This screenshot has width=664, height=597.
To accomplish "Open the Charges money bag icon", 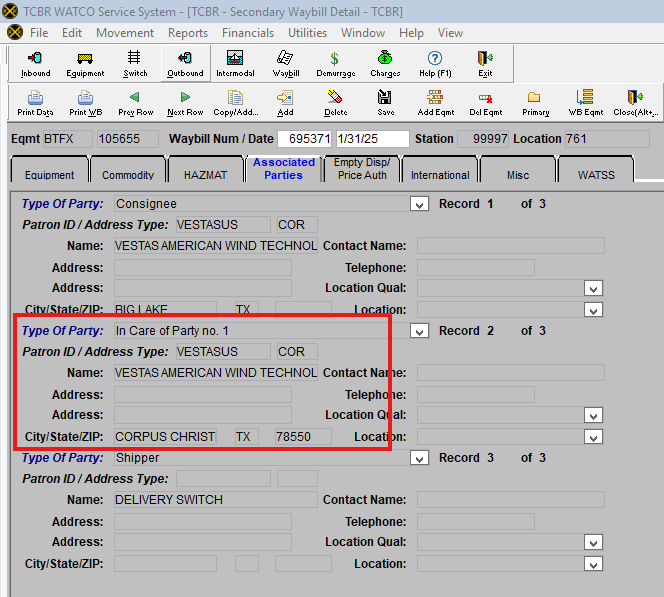I will click(385, 64).
